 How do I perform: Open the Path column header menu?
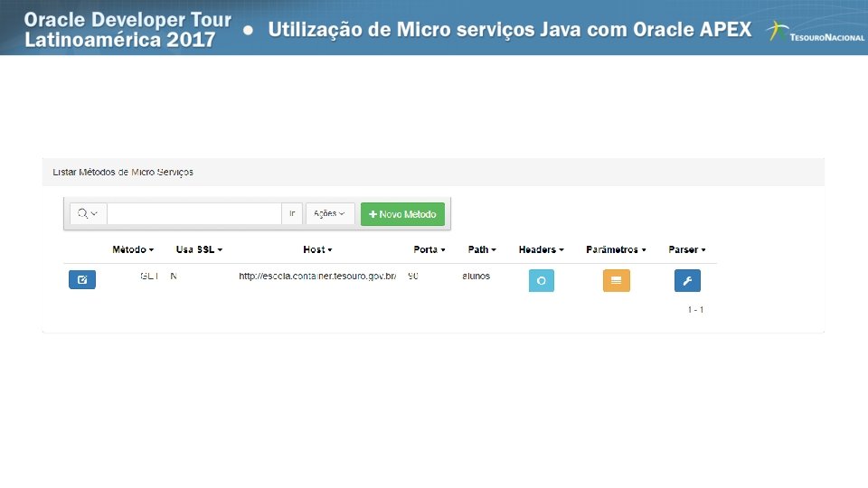[x=482, y=249]
